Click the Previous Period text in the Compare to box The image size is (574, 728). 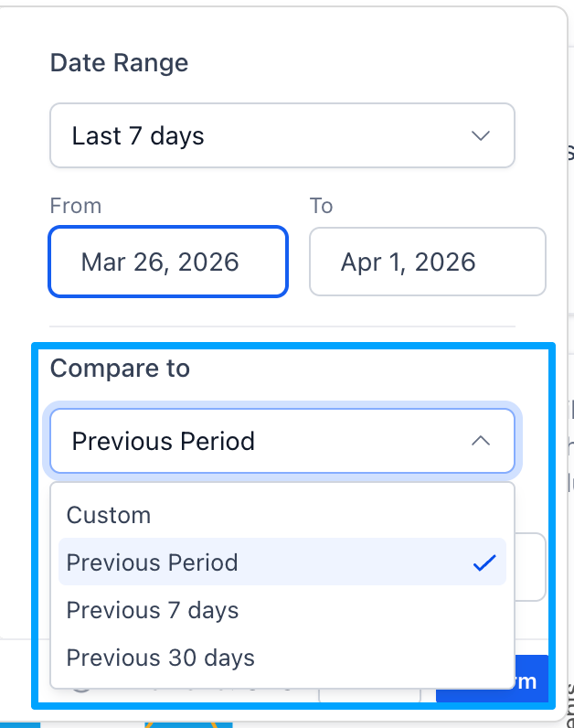[x=164, y=442]
